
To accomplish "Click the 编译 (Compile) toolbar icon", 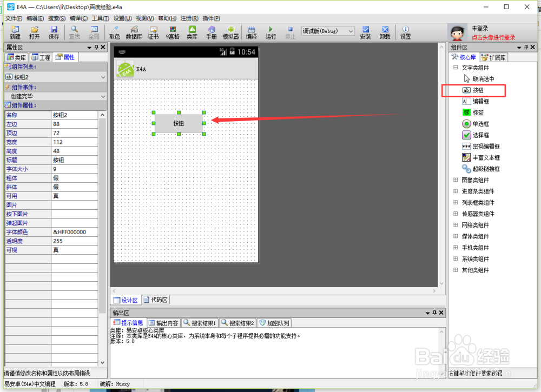I will pos(252,32).
